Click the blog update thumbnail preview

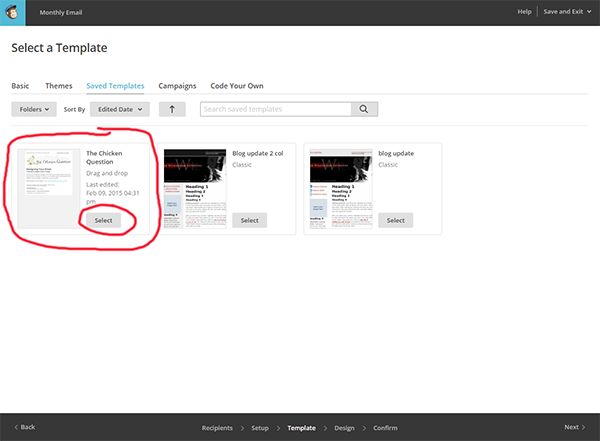(341, 189)
